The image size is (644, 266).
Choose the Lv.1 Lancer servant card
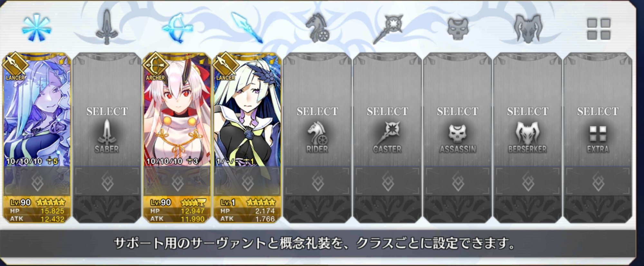point(247,109)
